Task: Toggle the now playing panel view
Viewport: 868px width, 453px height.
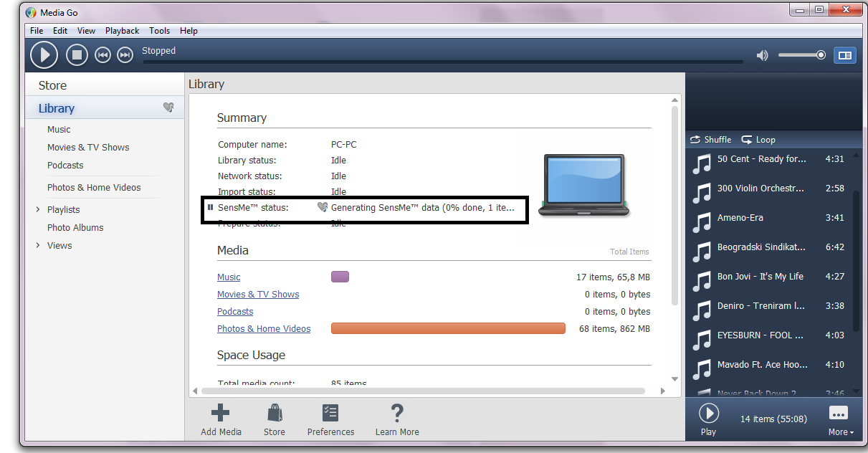Action: 845,55
